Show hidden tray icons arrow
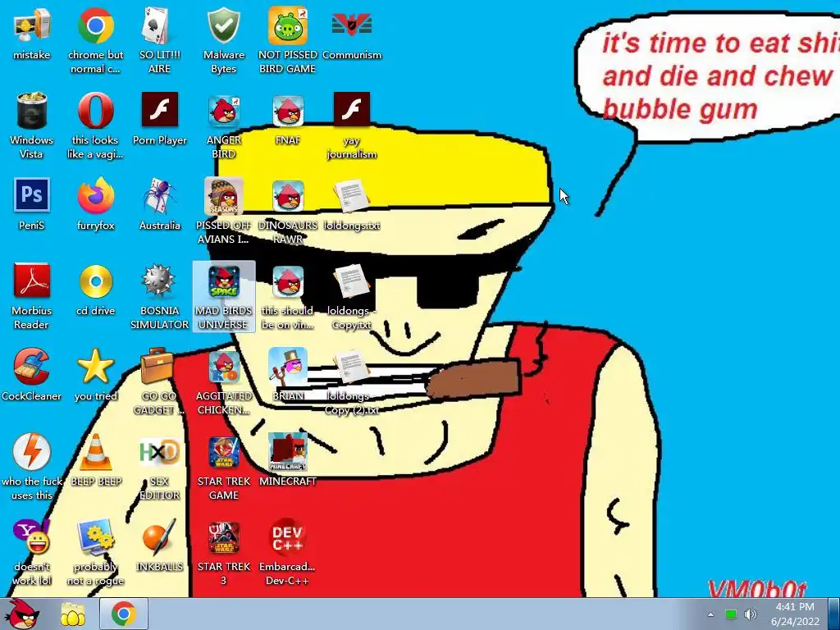 710,614
